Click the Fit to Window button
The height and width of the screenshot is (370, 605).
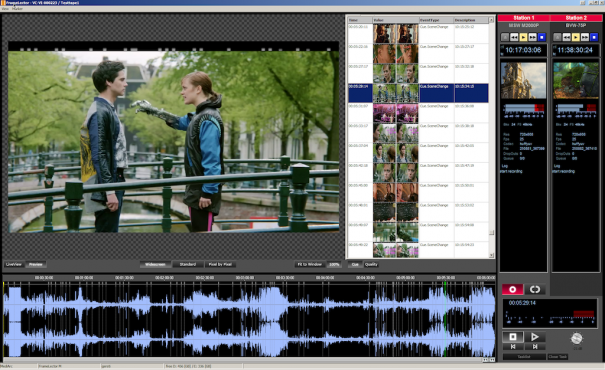(x=309, y=264)
